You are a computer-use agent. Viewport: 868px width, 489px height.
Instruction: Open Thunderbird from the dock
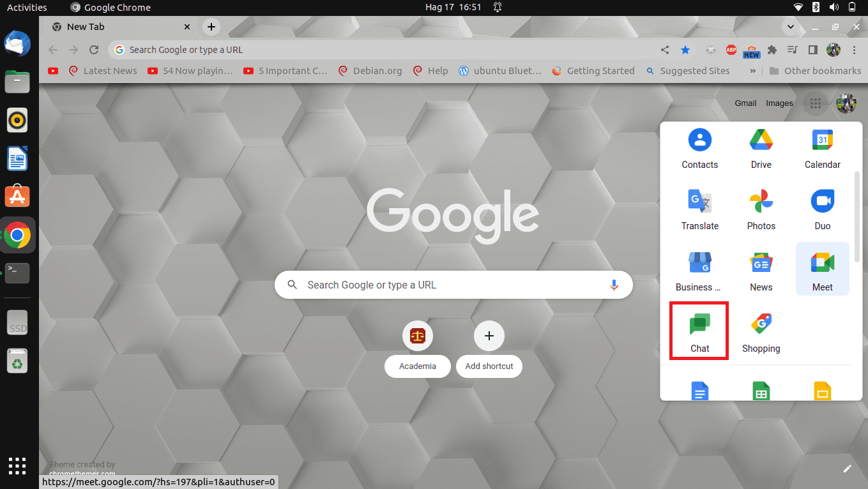17,43
